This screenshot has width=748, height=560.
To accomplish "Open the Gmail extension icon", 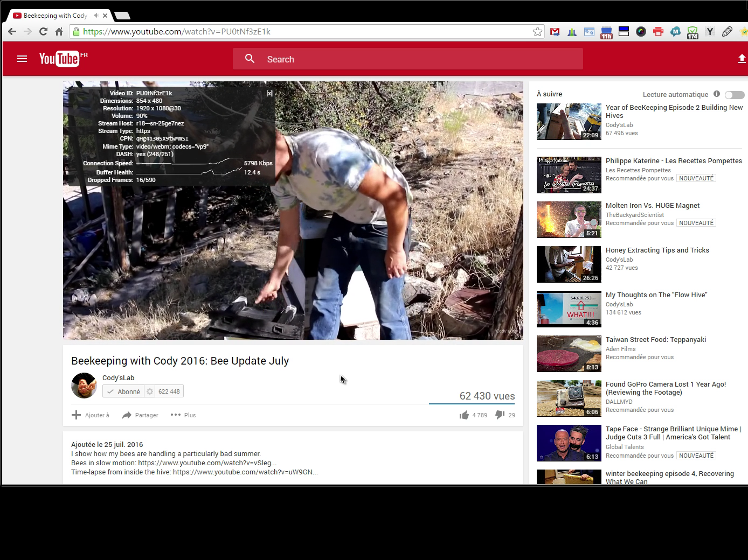I will click(555, 32).
